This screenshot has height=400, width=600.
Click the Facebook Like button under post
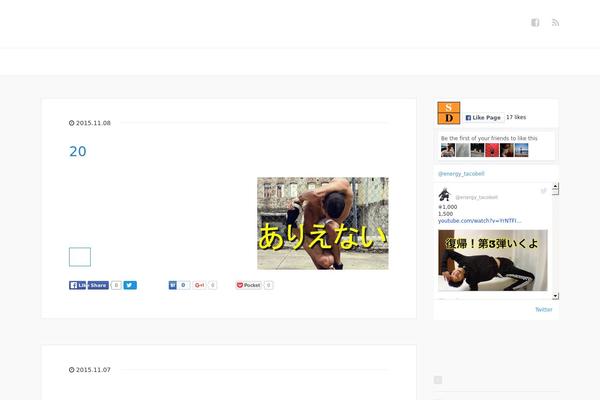78,285
